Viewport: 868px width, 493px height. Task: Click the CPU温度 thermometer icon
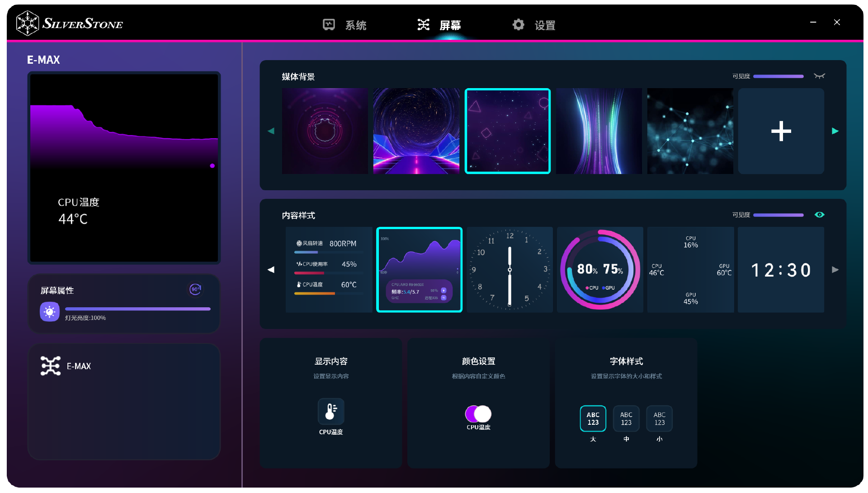pos(331,411)
